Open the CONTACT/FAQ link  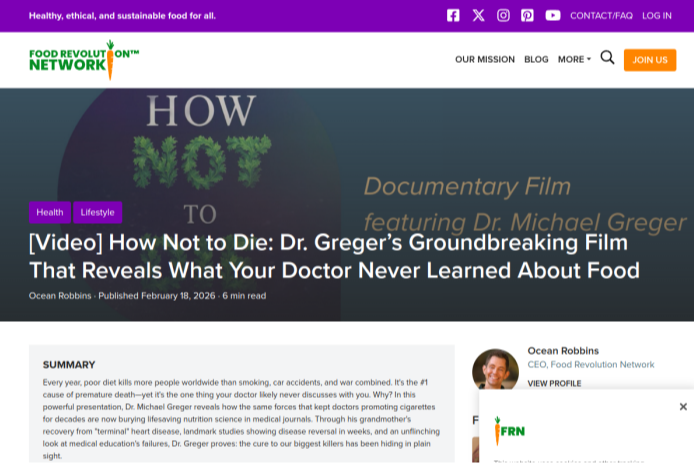601,16
